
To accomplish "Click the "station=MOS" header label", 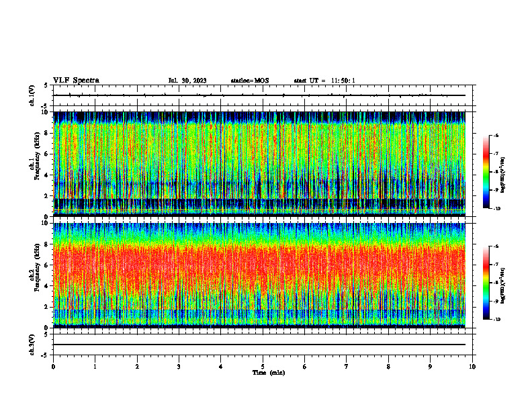I will pyautogui.click(x=250, y=81).
